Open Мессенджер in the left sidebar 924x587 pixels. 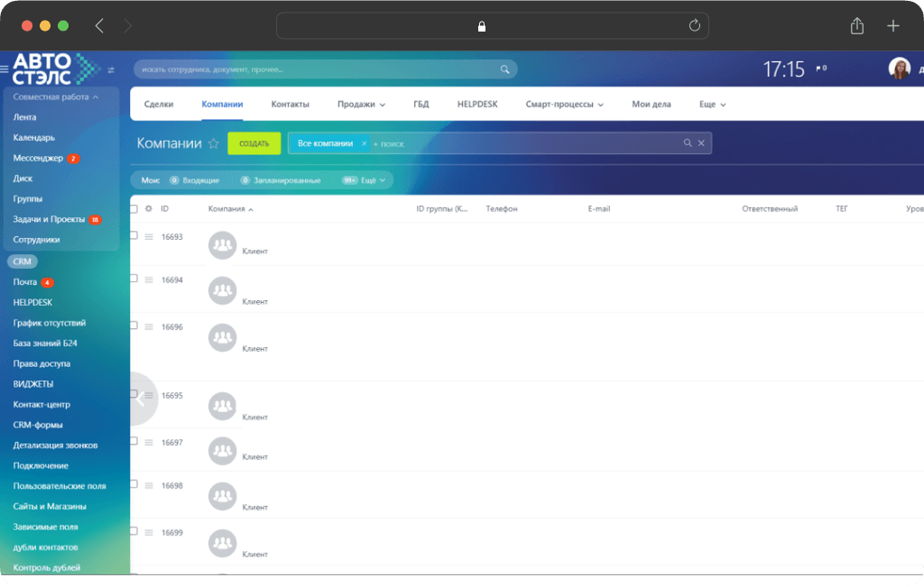[38, 158]
